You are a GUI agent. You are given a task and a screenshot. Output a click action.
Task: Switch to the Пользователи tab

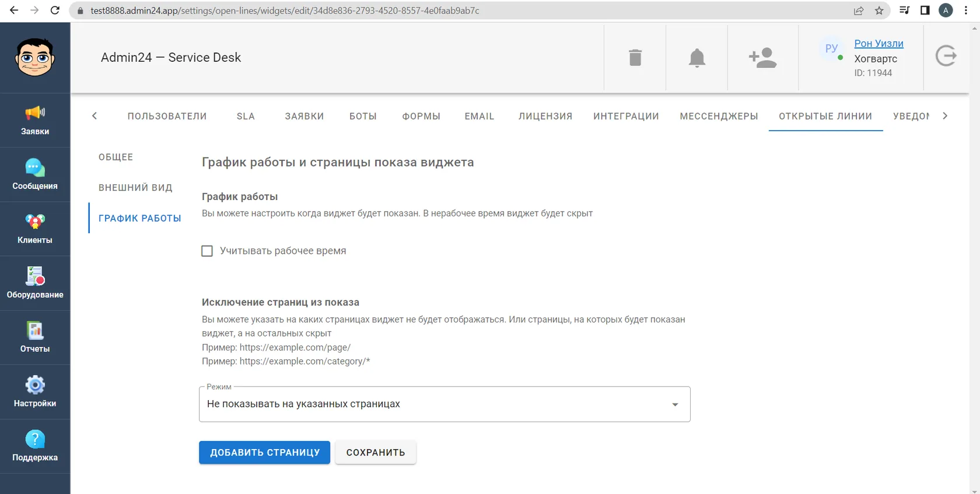(167, 116)
